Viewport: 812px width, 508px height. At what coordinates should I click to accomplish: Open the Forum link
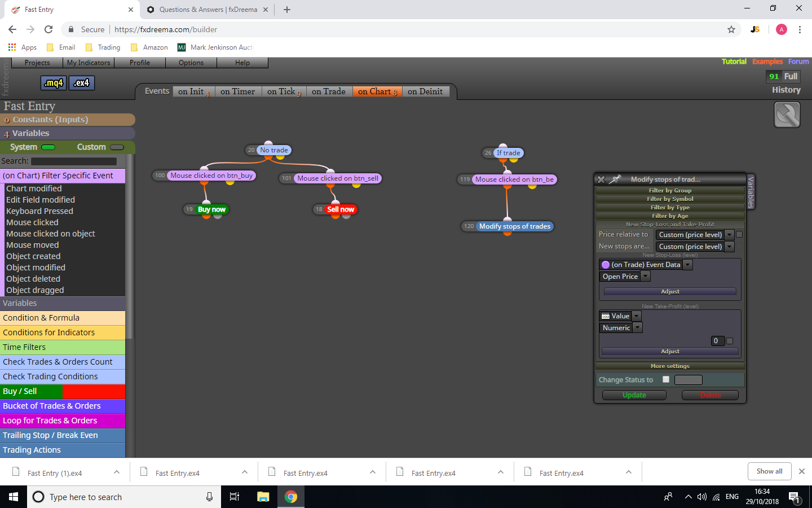coord(798,62)
